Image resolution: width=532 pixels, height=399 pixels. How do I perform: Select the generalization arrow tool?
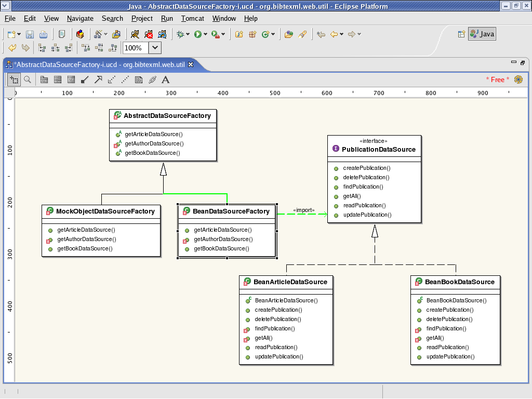click(x=98, y=79)
